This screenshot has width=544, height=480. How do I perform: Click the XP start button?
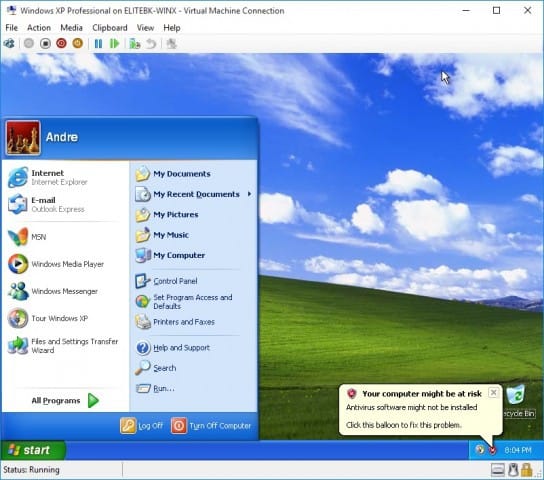[33, 450]
